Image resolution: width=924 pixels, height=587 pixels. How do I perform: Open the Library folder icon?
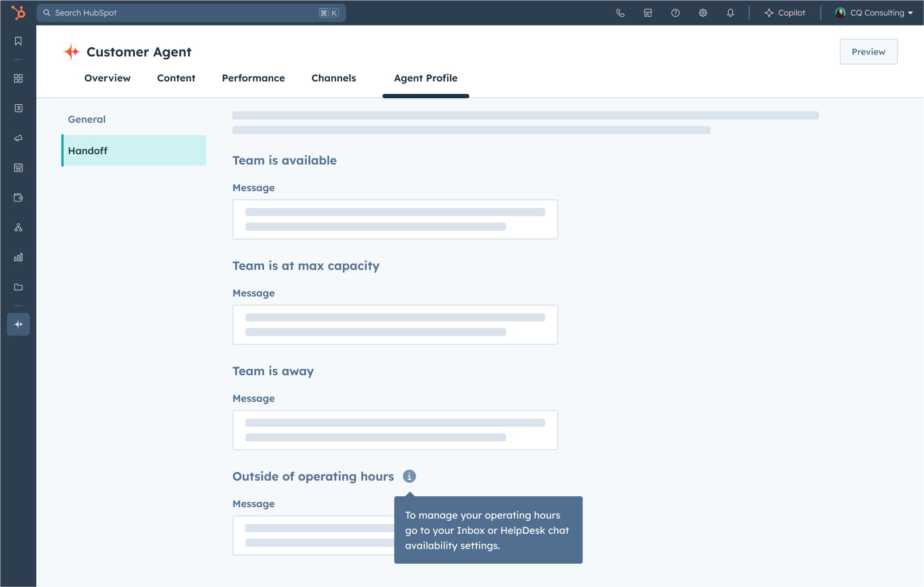(18, 287)
